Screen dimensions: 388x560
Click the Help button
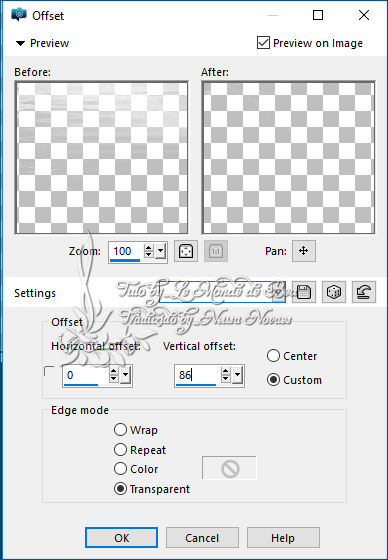(283, 538)
